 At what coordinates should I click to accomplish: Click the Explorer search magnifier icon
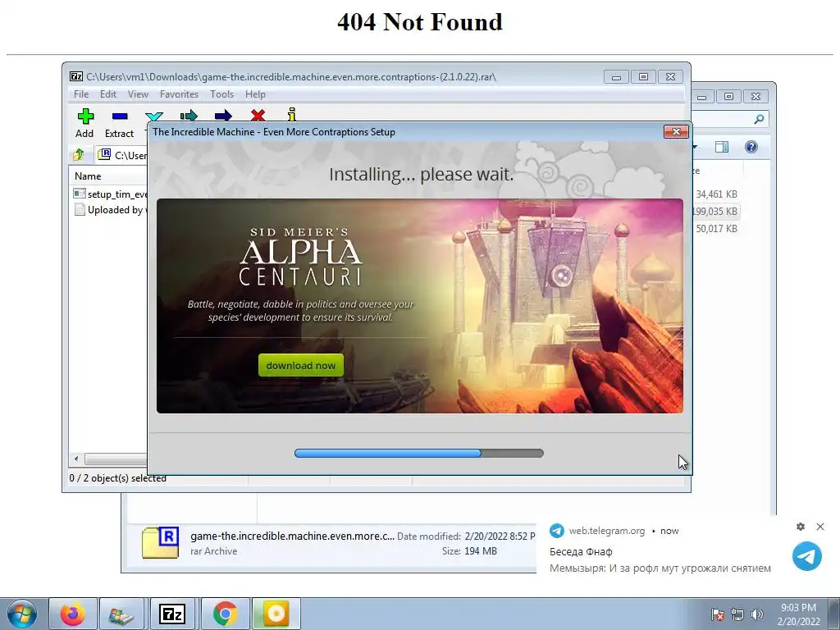[759, 119]
